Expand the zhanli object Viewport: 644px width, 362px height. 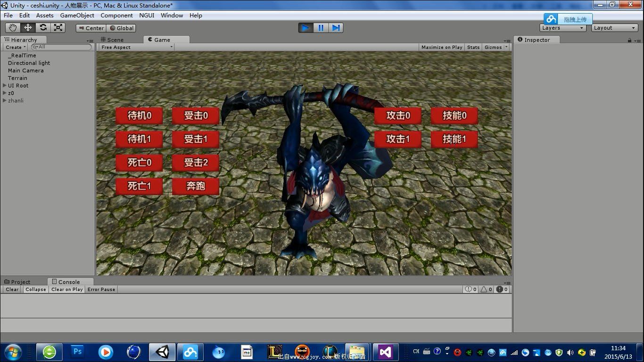click(x=5, y=100)
